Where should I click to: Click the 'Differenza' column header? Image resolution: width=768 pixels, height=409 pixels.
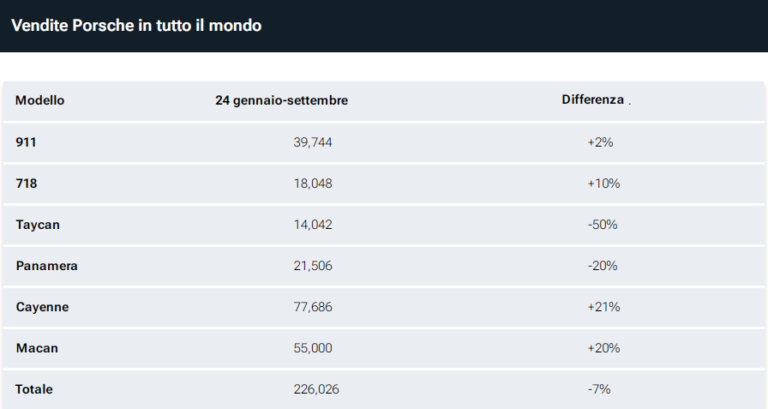click(x=593, y=100)
